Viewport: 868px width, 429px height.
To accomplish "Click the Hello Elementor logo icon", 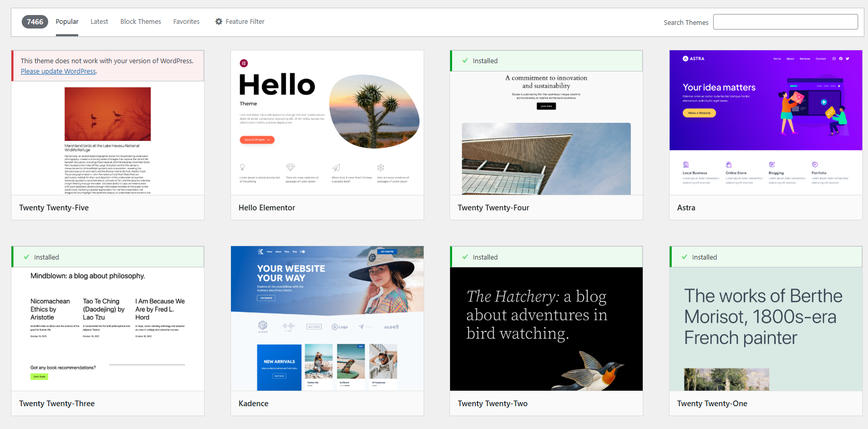I will point(244,63).
